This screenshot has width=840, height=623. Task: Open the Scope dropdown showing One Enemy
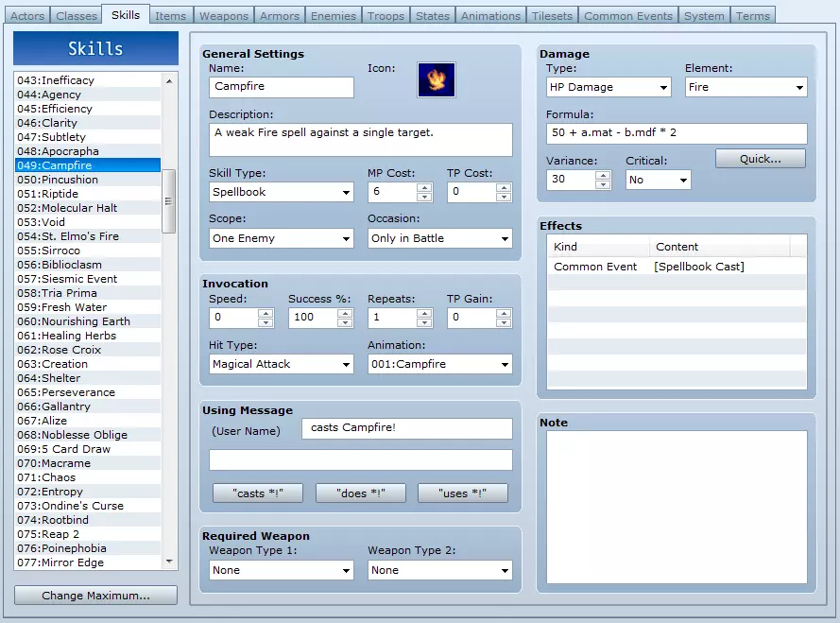pyautogui.click(x=282, y=238)
